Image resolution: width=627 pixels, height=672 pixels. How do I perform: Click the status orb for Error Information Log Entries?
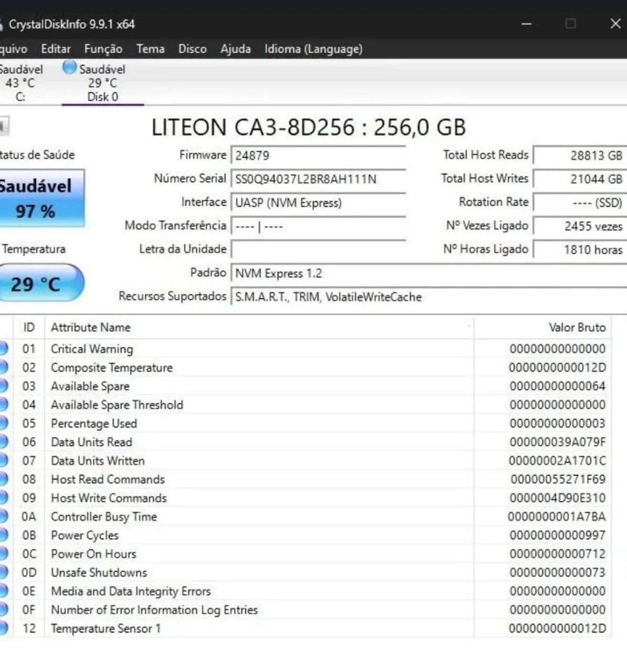pos(3,610)
